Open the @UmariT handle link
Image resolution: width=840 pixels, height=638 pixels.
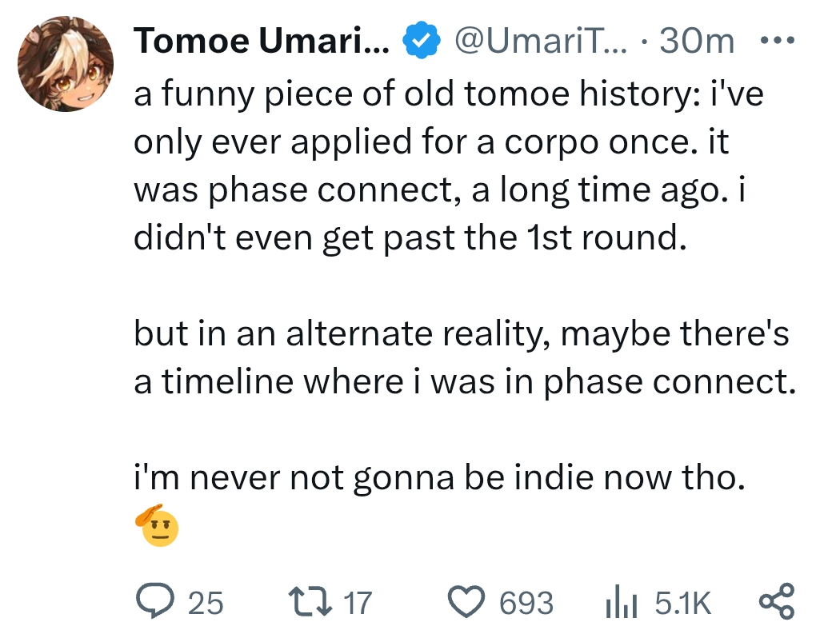click(540, 41)
